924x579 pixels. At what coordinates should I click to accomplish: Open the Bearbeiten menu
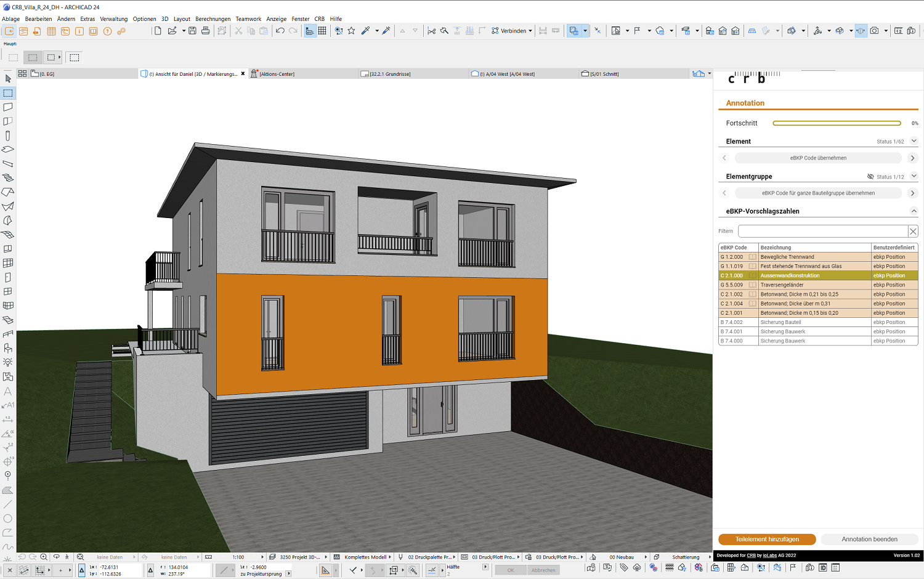pyautogui.click(x=39, y=19)
